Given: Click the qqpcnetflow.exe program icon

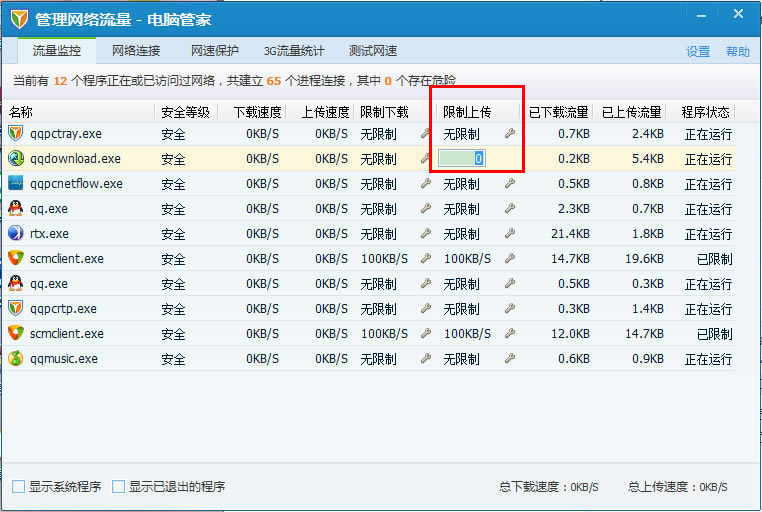Looking at the screenshot, I should coord(16,183).
